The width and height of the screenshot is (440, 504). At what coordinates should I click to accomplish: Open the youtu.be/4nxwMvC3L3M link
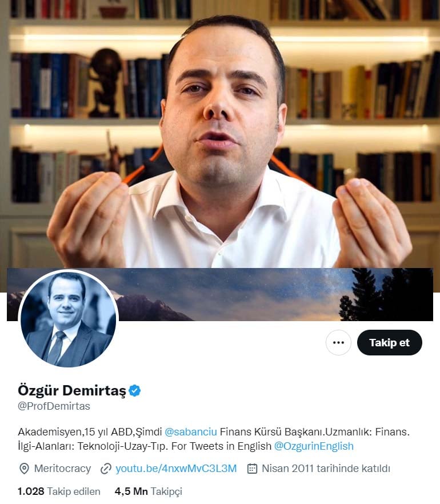click(176, 469)
